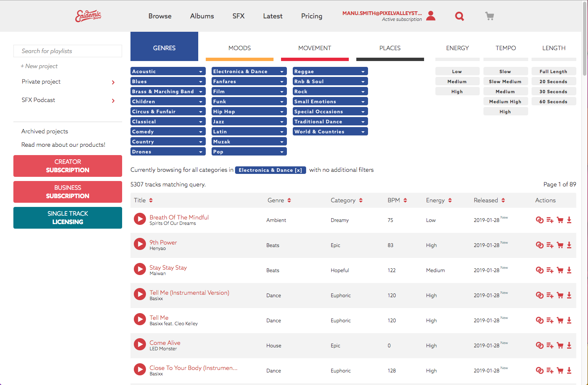Find similar tracks to Breath Of The Mindful
The height and width of the screenshot is (385, 588).
[x=539, y=220]
